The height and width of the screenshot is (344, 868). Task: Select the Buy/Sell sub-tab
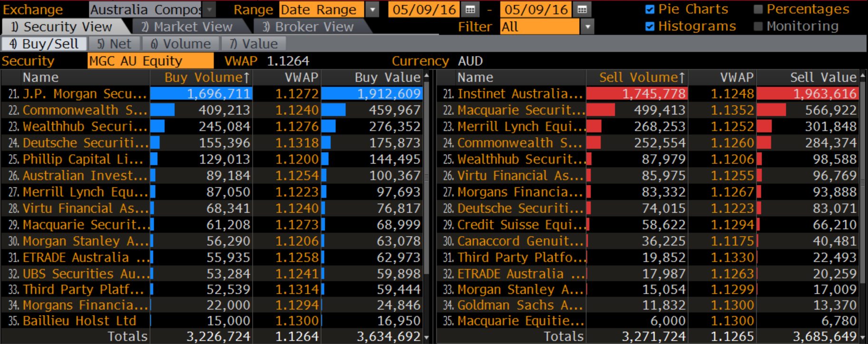point(44,44)
